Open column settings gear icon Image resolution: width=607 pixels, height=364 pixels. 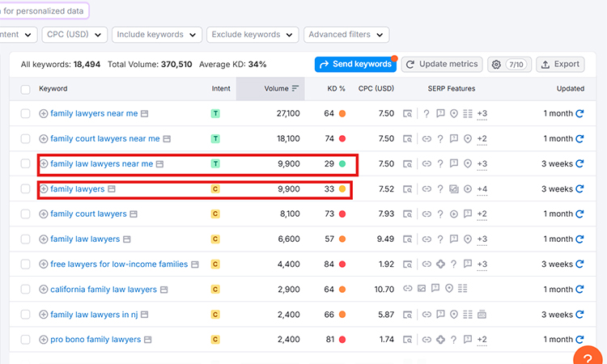[496, 64]
